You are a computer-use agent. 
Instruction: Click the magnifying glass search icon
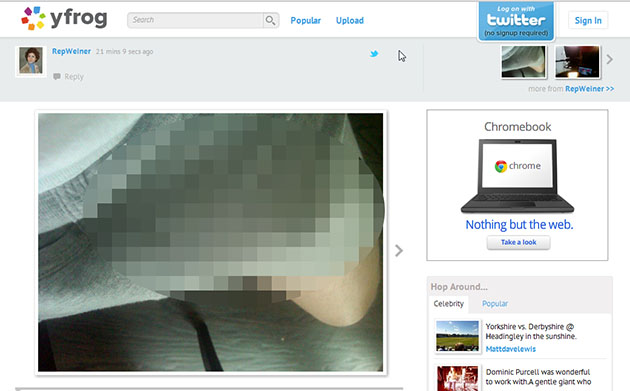click(x=270, y=20)
